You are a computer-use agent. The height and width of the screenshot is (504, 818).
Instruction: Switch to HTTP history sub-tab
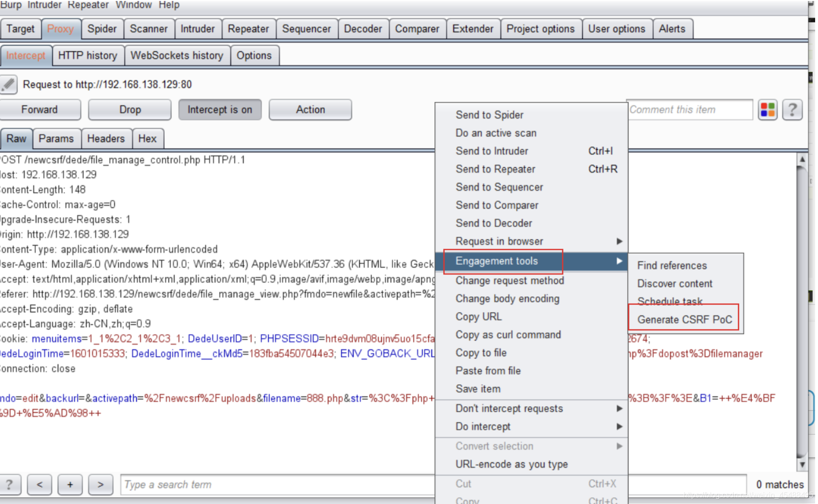pyautogui.click(x=88, y=55)
